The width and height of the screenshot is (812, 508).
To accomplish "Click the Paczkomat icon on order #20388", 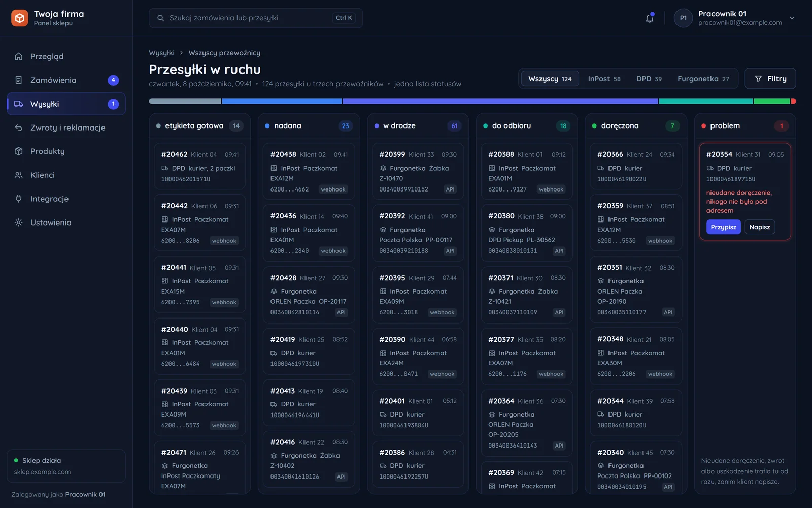I will point(492,168).
